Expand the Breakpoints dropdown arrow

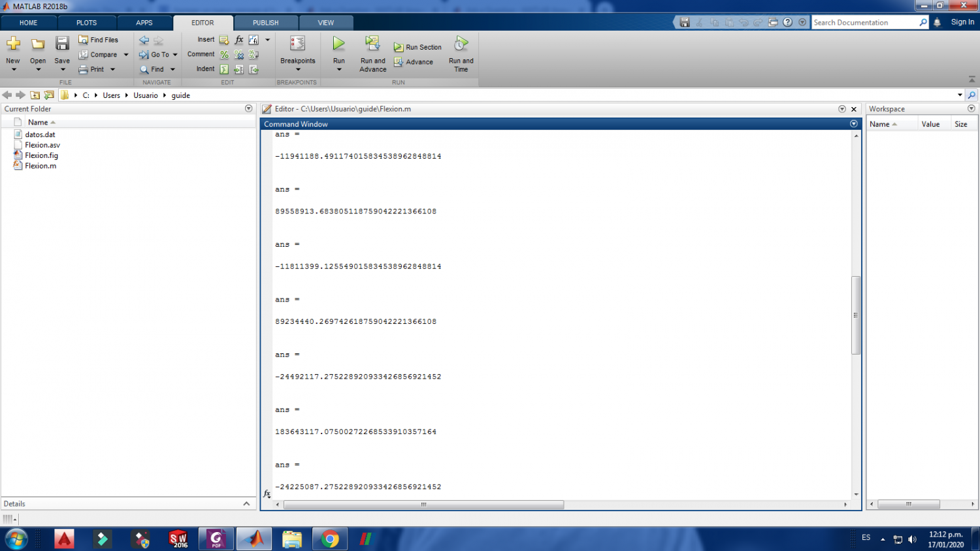(x=298, y=70)
